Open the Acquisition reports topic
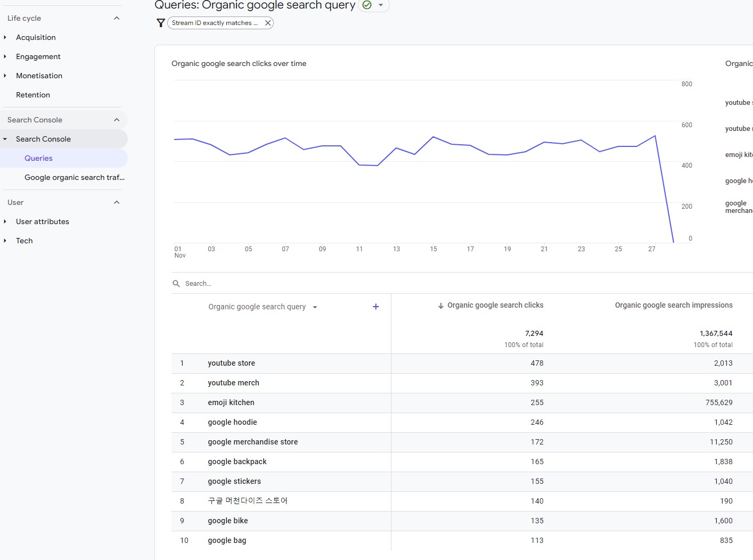 36,37
